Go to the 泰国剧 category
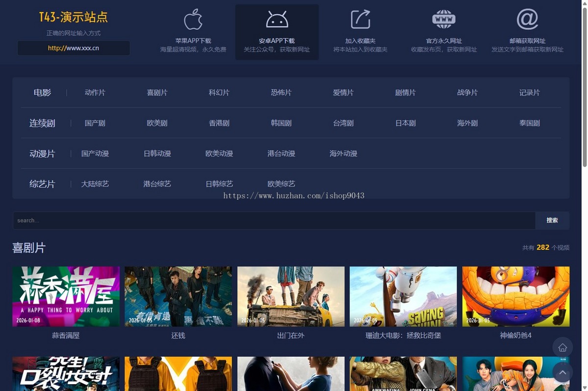Image resolution: width=588 pixels, height=391 pixels. [530, 123]
